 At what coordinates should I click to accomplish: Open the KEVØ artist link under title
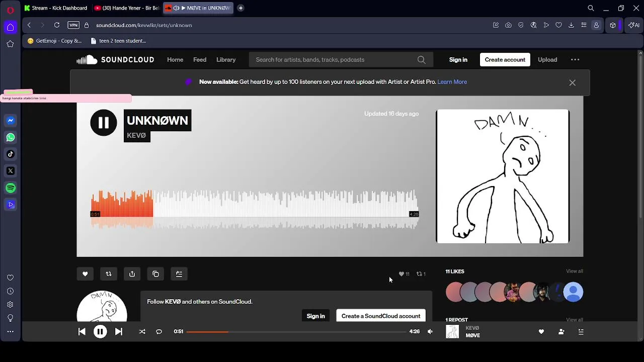136,135
